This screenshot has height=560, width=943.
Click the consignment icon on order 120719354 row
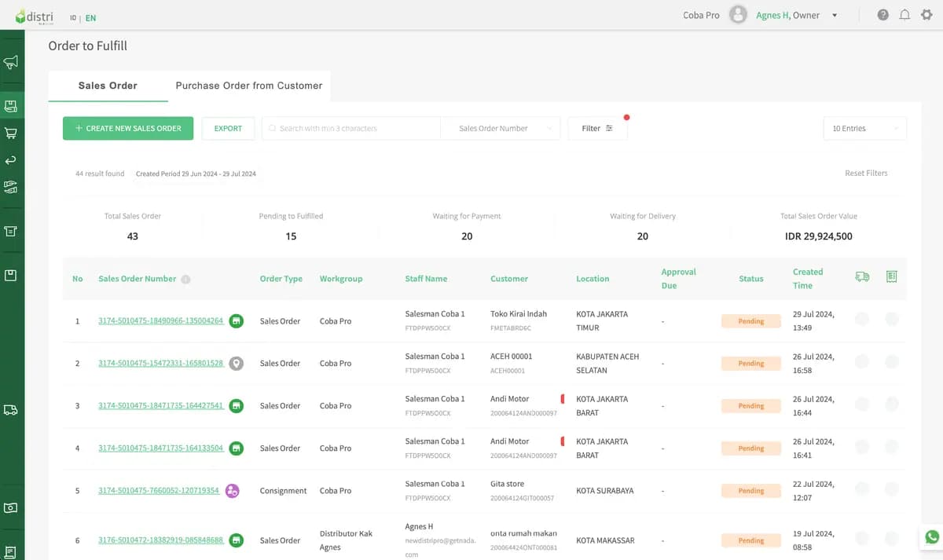232,491
